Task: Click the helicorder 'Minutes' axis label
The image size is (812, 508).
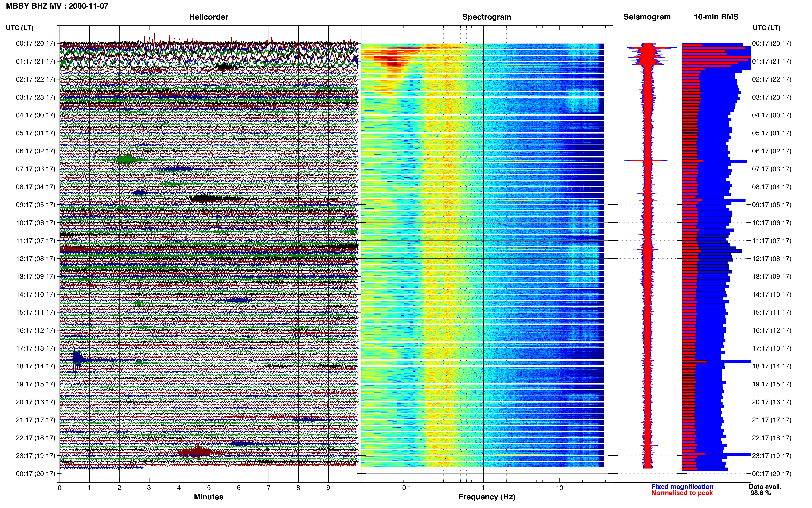Action: coord(209,497)
